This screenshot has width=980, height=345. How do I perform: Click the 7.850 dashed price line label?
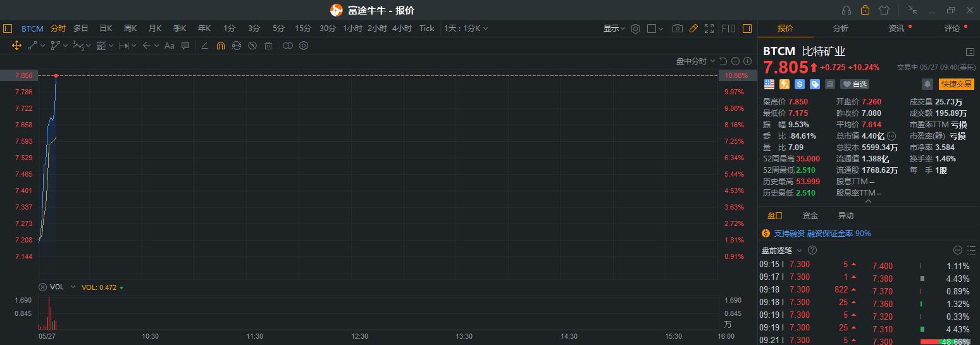[23, 75]
